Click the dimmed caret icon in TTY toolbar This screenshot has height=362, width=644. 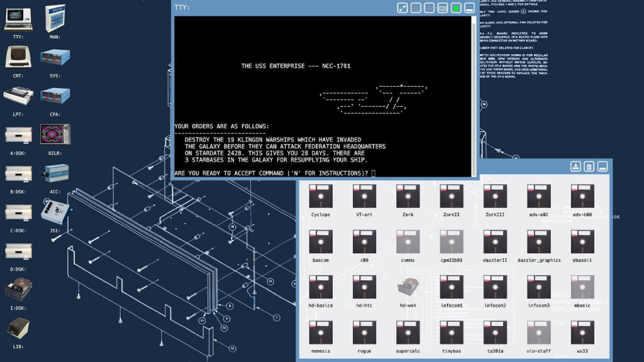pyautogui.click(x=429, y=8)
